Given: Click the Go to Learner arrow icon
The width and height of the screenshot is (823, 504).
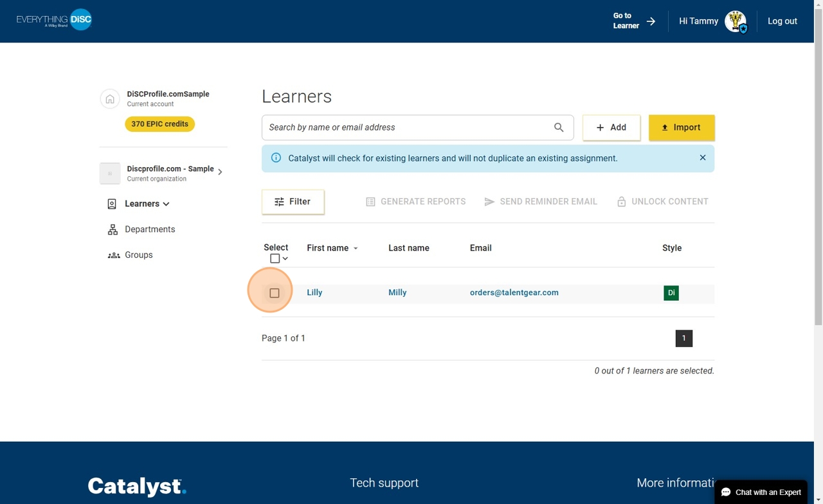Looking at the screenshot, I should pyautogui.click(x=651, y=21).
